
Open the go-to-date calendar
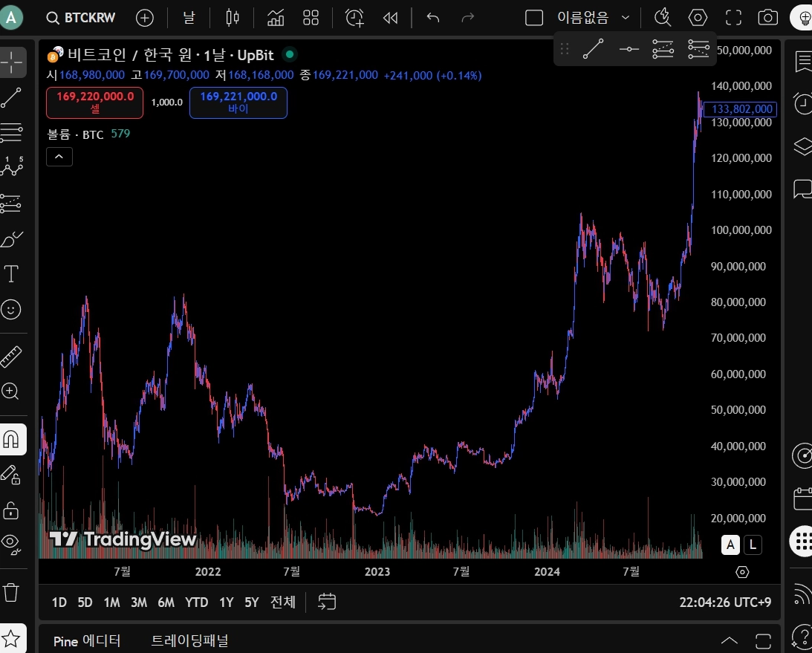point(327,602)
